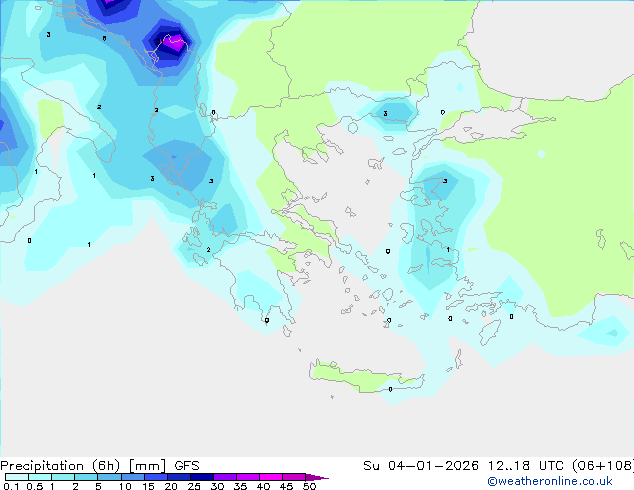The height and width of the screenshot is (490, 634).
Task: Click the '25' legend scale label
Action: pos(194,486)
